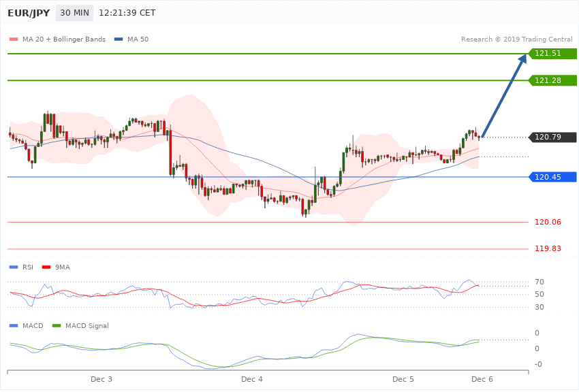
Task: Click the RSI 50 axis value
Action: pos(539,294)
